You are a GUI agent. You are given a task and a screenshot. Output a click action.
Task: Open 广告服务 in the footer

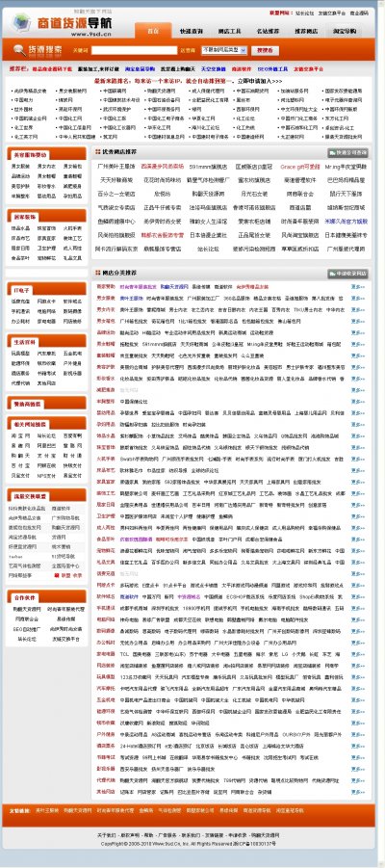click(x=169, y=834)
